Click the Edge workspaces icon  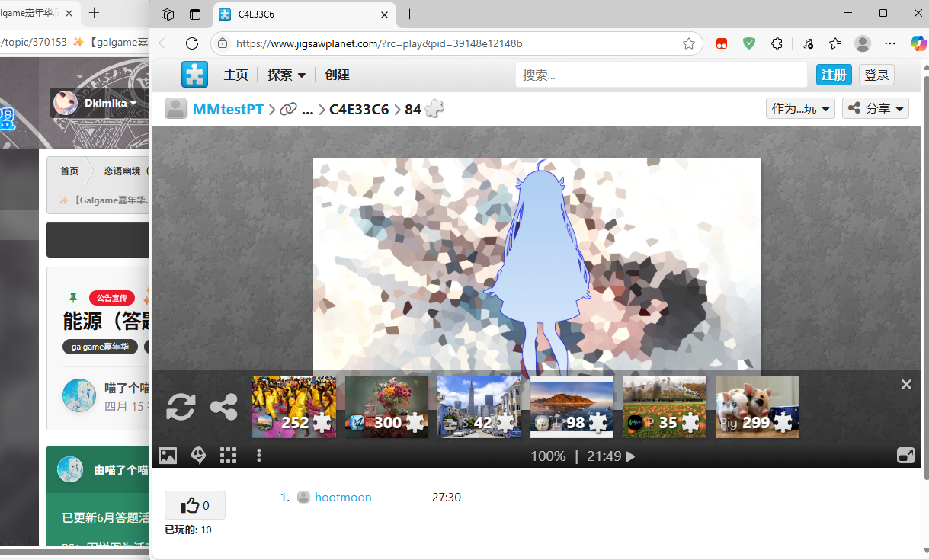168,14
